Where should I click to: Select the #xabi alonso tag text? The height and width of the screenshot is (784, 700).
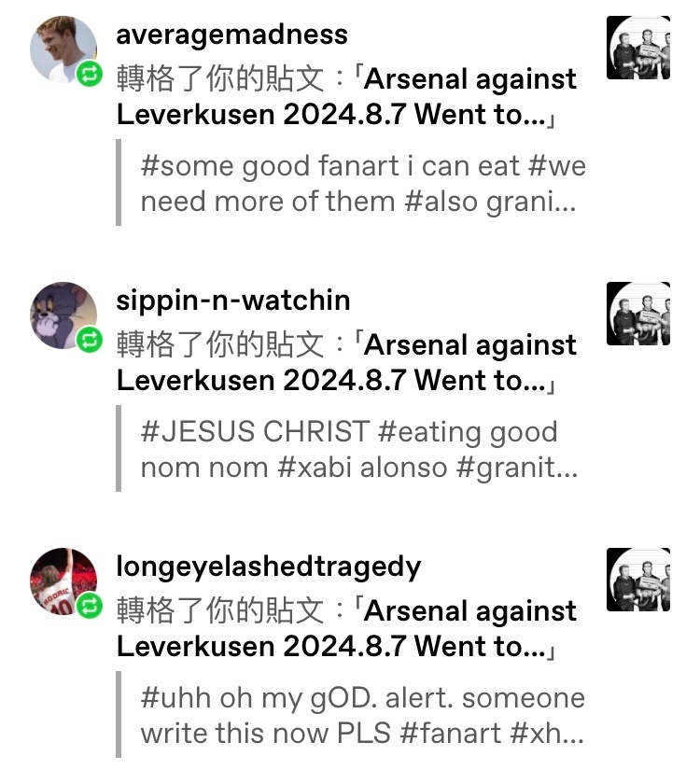click(362, 468)
